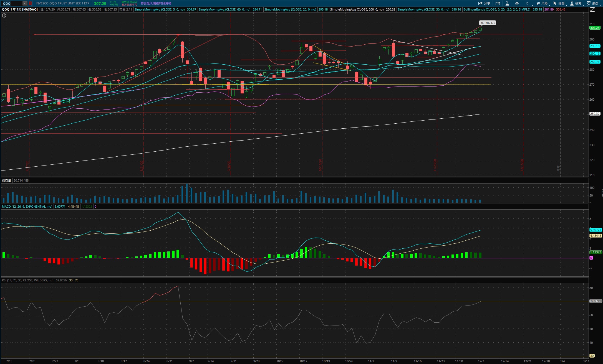Click SimpleMovingAvg (CLOSE, 5, 0, no) label
The image size is (603, 364).
tap(160, 9)
